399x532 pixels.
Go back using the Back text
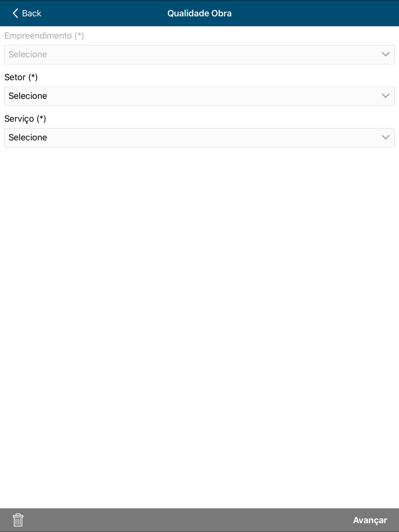[x=32, y=13]
